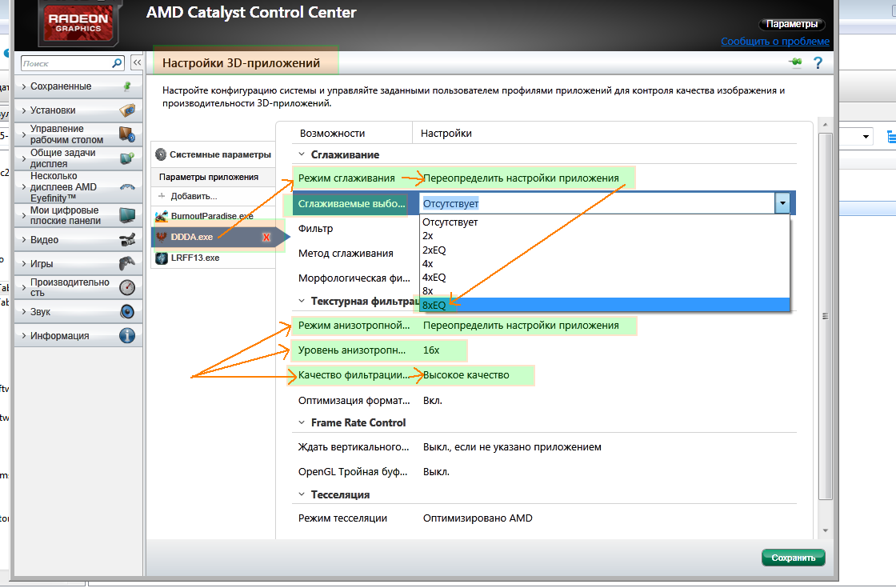The width and height of the screenshot is (896, 588).
Task: Click the Sound speaker icon
Action: pyautogui.click(x=126, y=312)
